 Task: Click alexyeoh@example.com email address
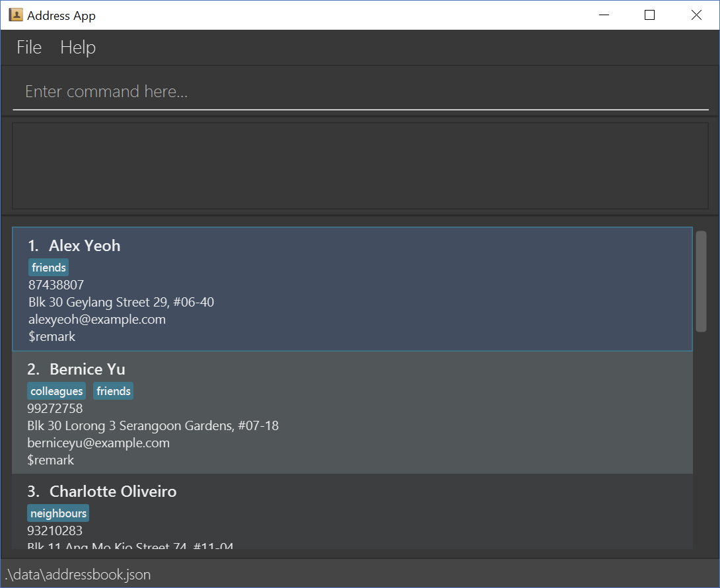pos(97,319)
